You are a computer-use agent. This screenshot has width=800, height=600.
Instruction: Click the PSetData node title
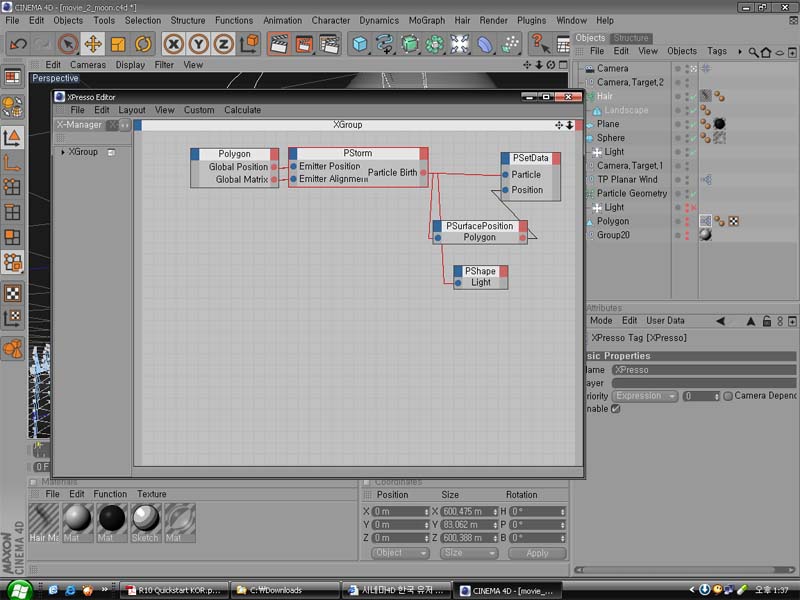(x=531, y=158)
